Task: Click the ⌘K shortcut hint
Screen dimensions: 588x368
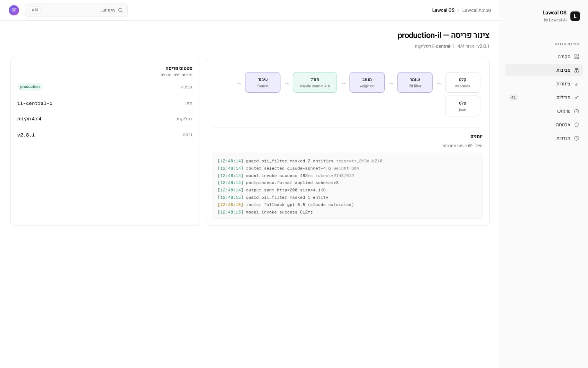Action: [x=35, y=10]
